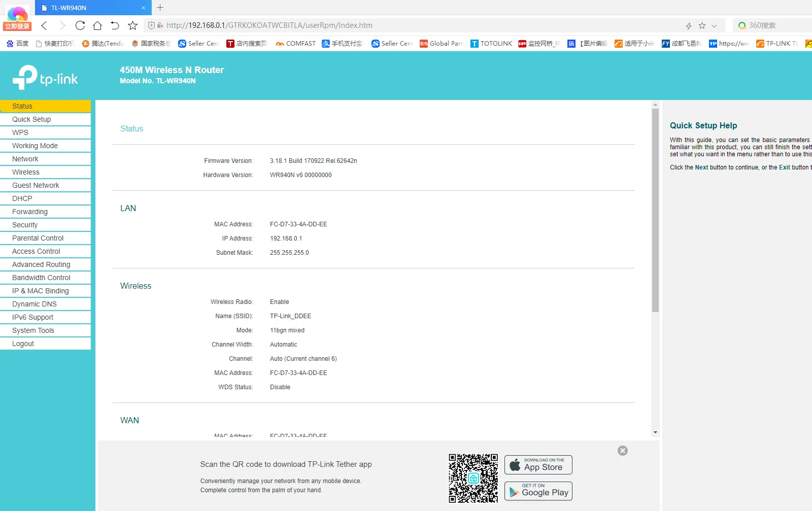
Task: Select Status in the router menu
Action: (45, 106)
